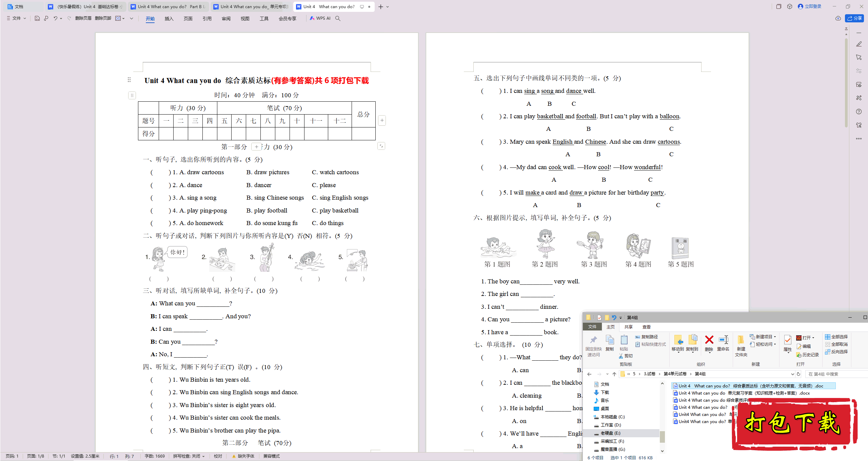Image resolution: width=868 pixels, height=461 pixels.
Task: Open tab list dropdown beside plus icon
Action: [x=388, y=7]
